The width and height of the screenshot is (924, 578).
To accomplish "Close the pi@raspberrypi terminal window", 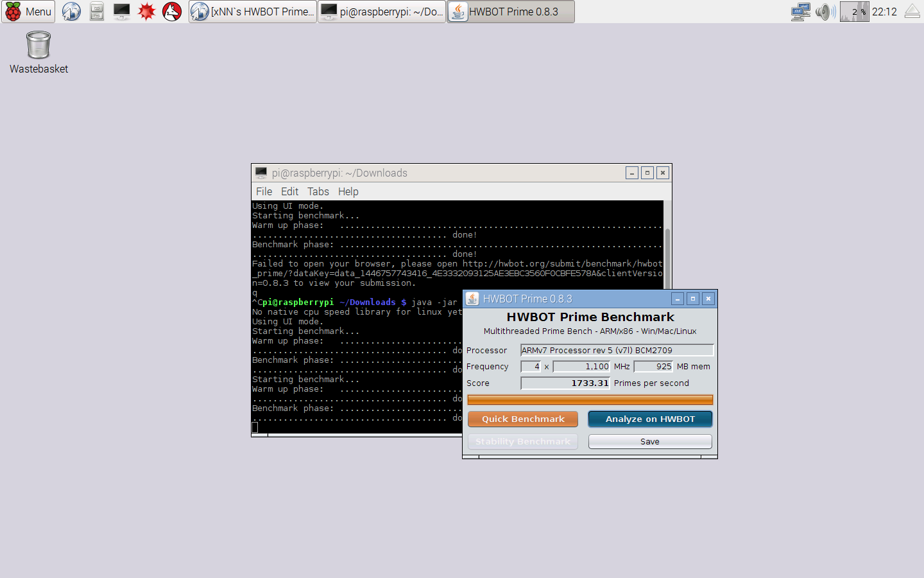I will 663,173.
